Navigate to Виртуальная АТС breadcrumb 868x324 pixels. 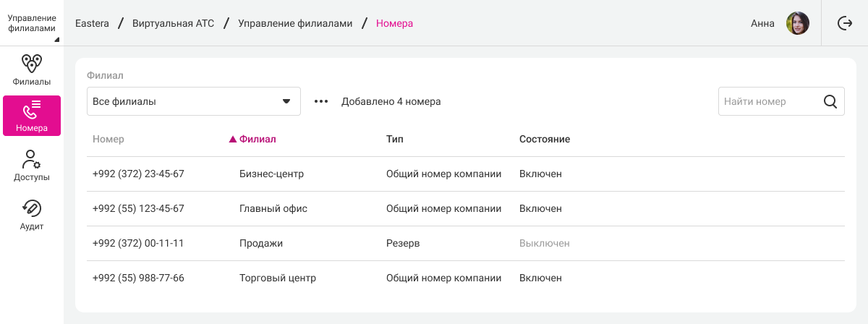click(173, 23)
